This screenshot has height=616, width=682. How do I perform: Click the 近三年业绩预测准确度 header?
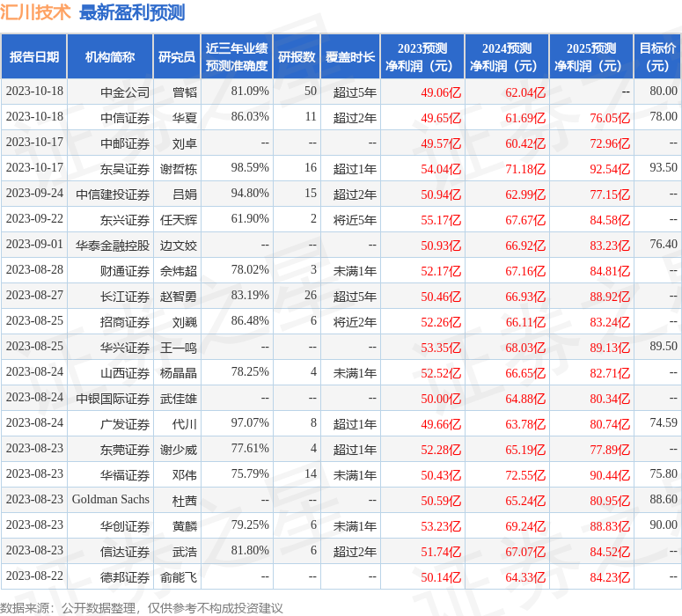click(x=237, y=57)
